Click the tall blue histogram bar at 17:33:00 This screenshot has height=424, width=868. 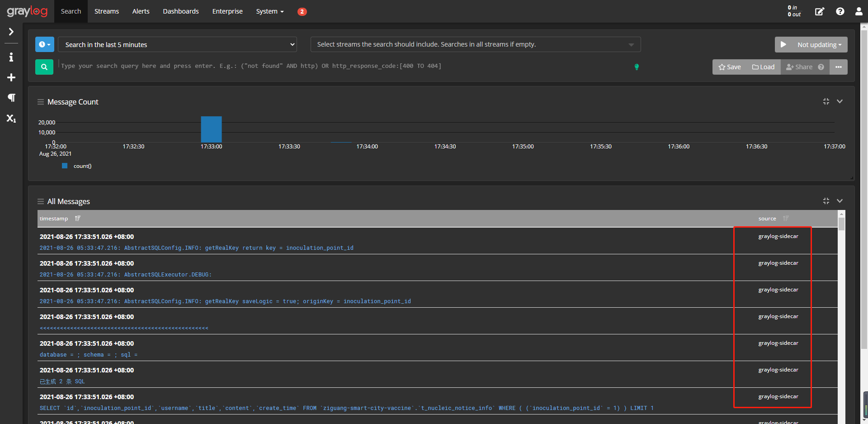tap(211, 129)
